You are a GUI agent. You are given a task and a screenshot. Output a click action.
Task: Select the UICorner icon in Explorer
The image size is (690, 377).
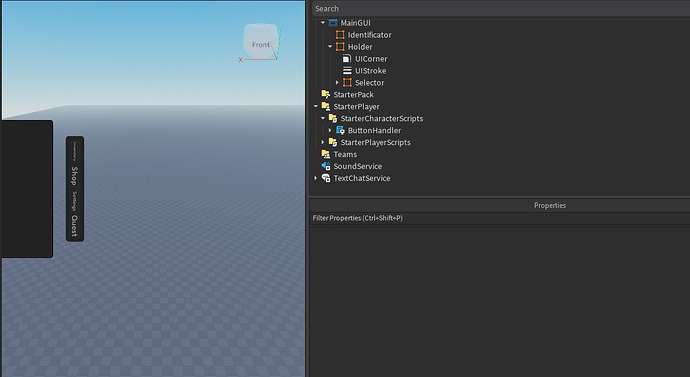347,59
